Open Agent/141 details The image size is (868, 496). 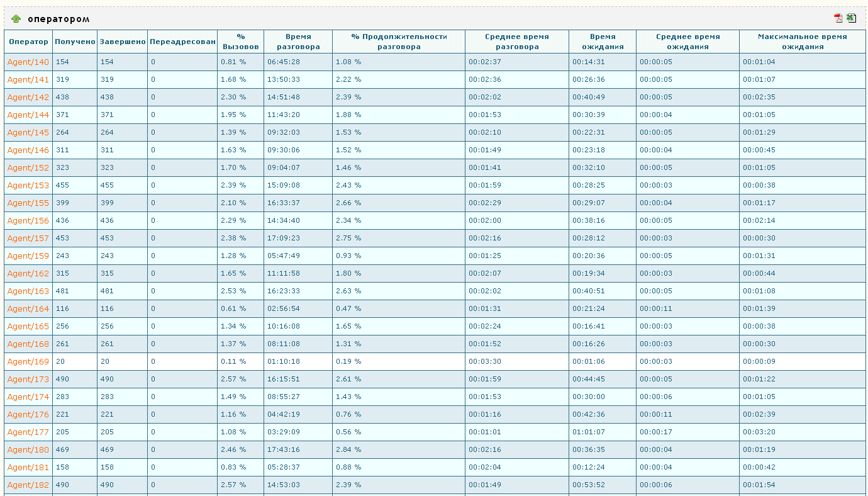28,79
